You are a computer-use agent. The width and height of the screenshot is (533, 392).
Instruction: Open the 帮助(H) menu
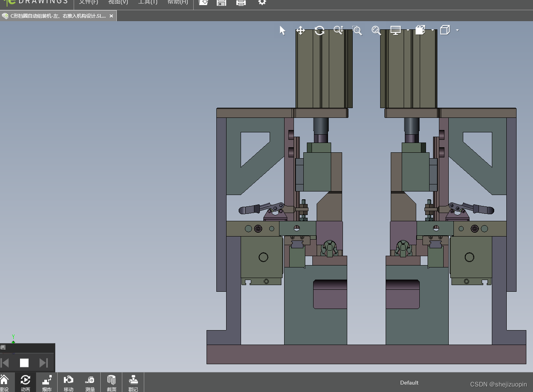click(x=178, y=2)
